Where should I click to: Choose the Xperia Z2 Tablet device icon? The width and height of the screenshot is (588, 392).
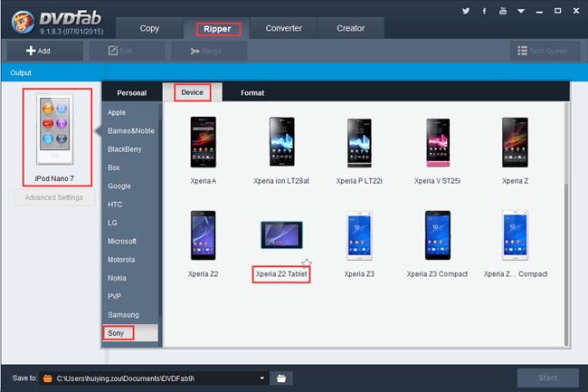(x=281, y=234)
